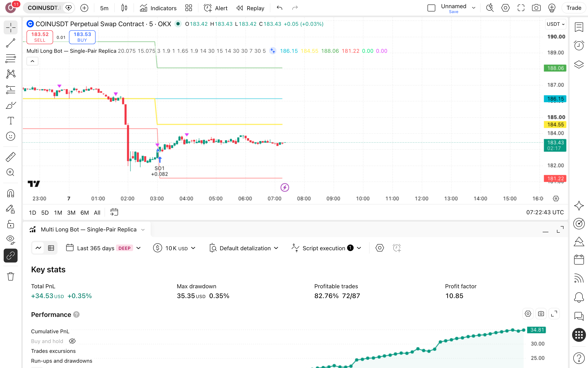Open the Default detalization dropdown

(244, 248)
